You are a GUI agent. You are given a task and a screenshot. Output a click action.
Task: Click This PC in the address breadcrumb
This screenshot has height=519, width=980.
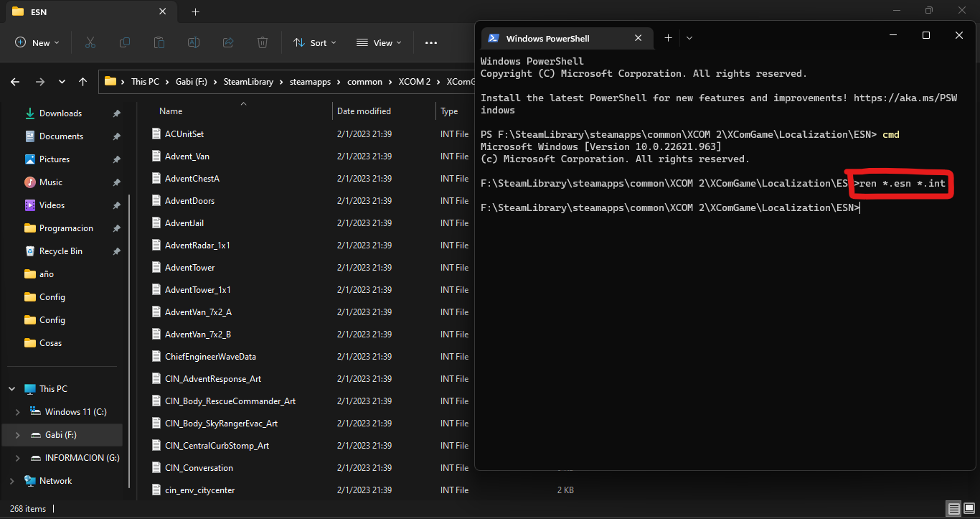pos(145,82)
